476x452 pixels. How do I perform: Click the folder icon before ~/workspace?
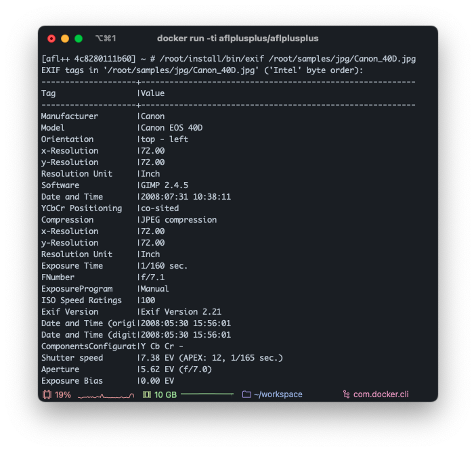pos(246,394)
